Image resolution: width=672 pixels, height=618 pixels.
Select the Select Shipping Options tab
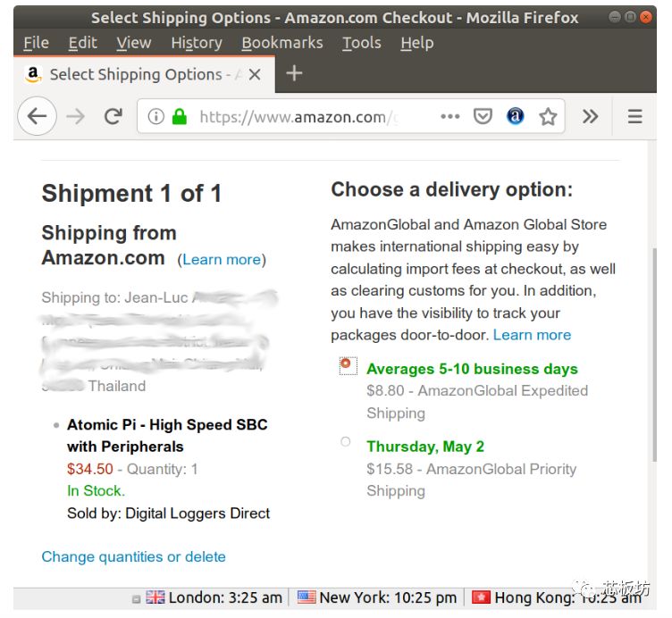coord(144,74)
